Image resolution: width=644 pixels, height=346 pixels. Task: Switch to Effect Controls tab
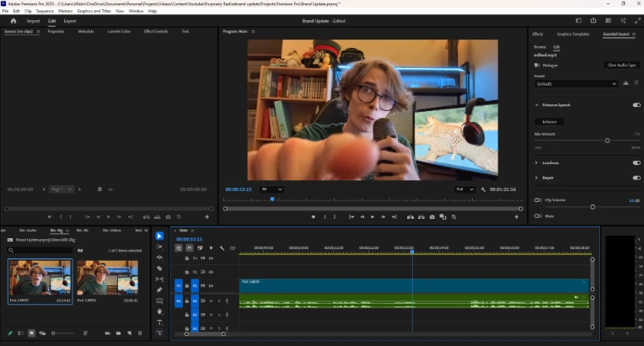(156, 31)
